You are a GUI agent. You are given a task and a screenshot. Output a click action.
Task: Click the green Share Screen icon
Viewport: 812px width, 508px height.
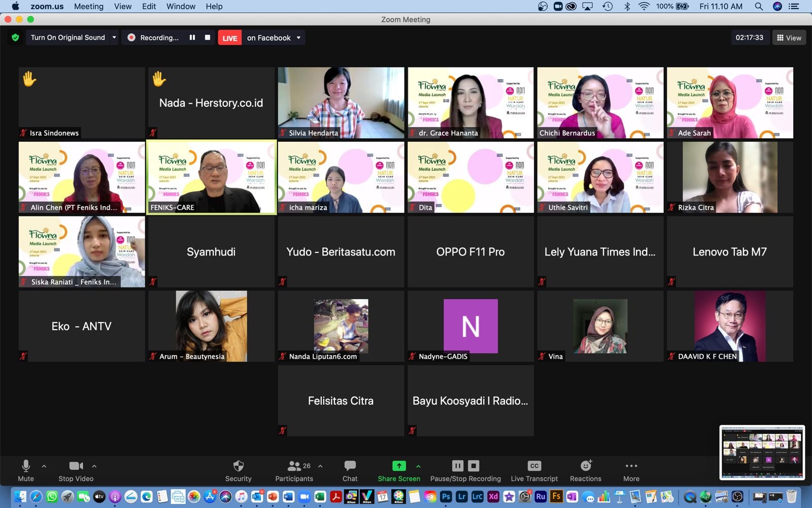pos(399,466)
